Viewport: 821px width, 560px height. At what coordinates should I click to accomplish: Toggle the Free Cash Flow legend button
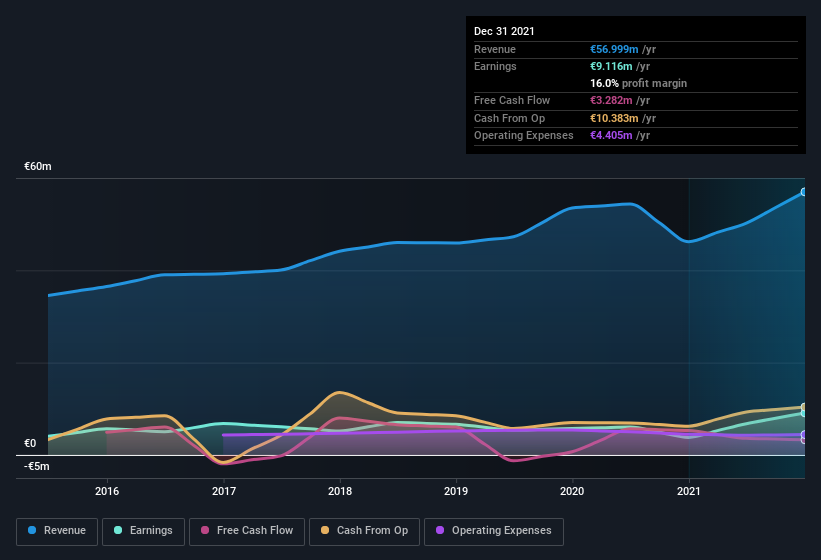click(x=247, y=531)
